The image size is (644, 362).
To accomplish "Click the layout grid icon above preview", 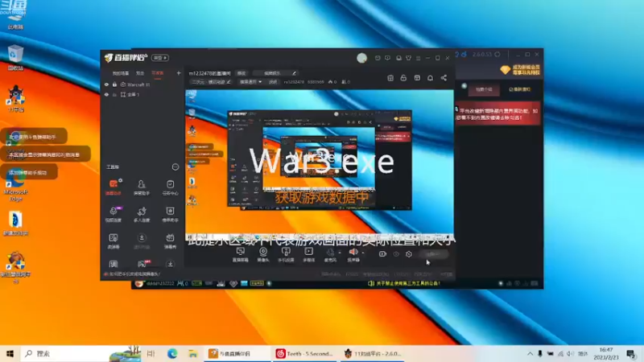I will tap(390, 78).
